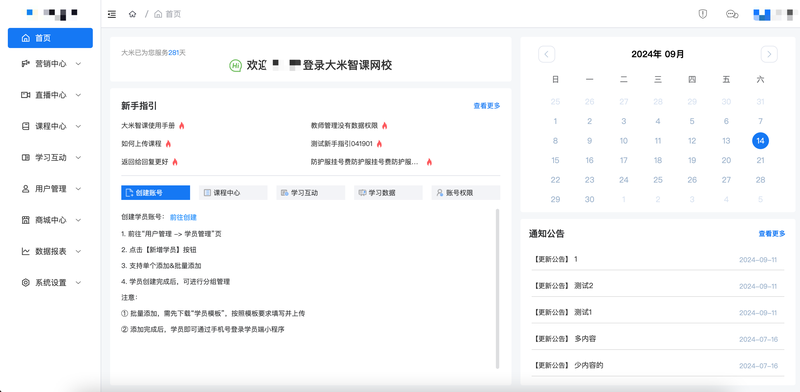Expand the 系统设置 menu chevron
The height and width of the screenshot is (392, 800).
(78, 282)
